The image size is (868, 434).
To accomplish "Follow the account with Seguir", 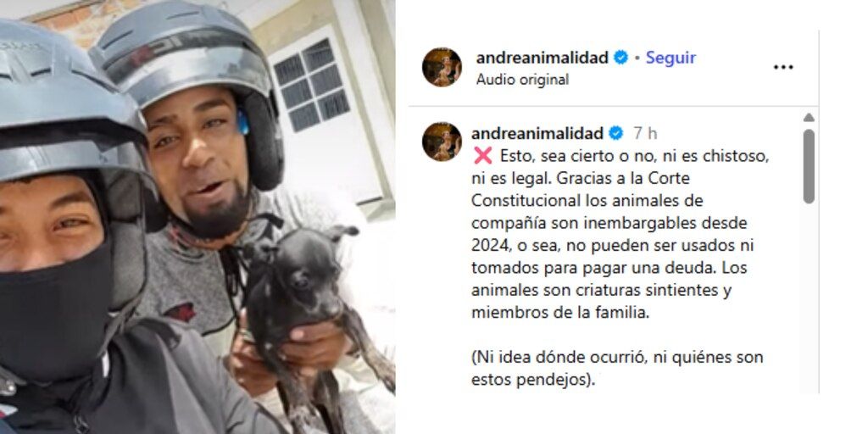I will pyautogui.click(x=671, y=58).
